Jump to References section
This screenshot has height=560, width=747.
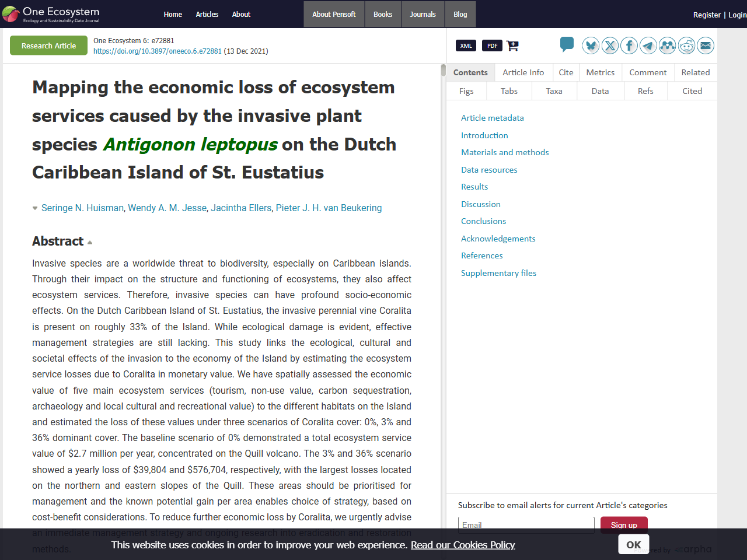(x=482, y=256)
